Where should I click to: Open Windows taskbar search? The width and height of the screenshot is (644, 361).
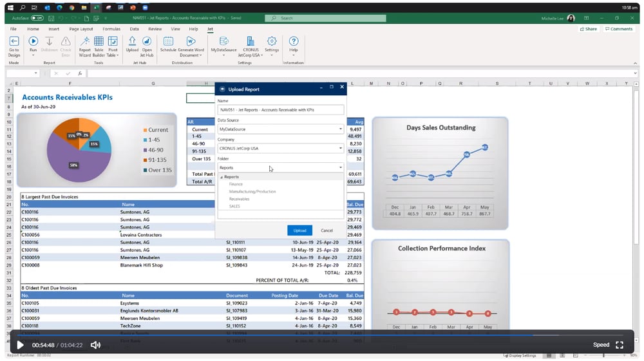(x=23, y=7)
